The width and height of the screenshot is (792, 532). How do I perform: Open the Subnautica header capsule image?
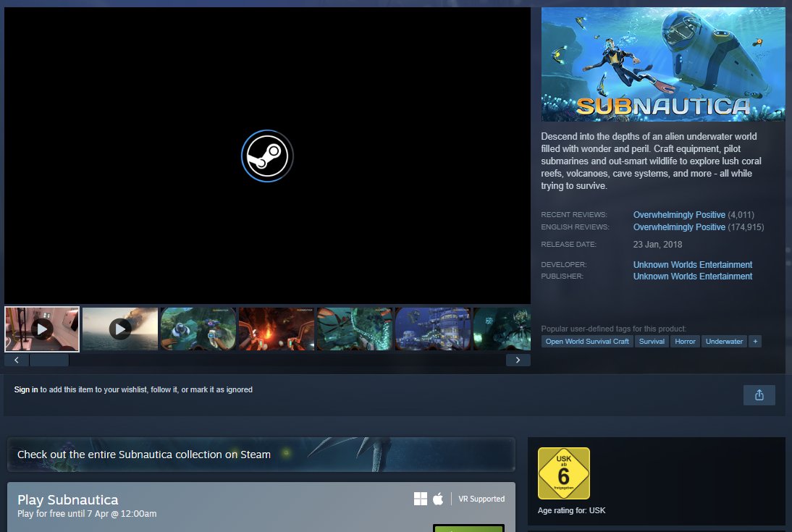[663, 64]
